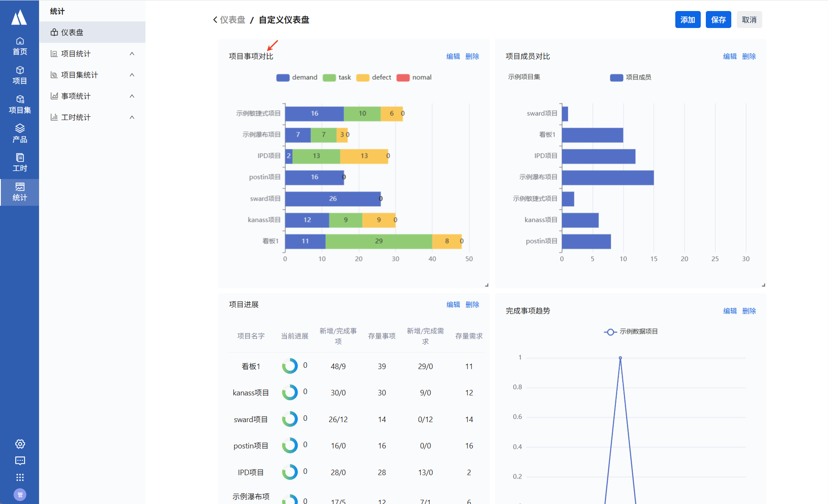Collapse the 事项统计 menu section
The width and height of the screenshot is (828, 504).
point(132,96)
